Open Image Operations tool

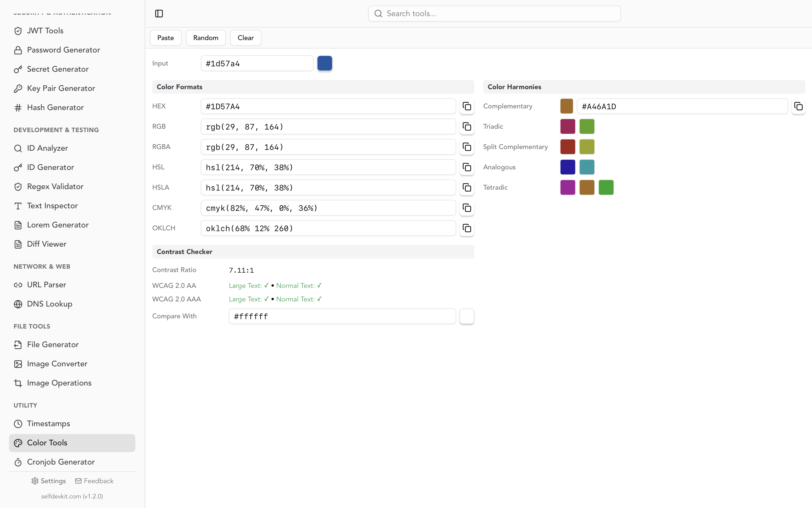coord(72,383)
